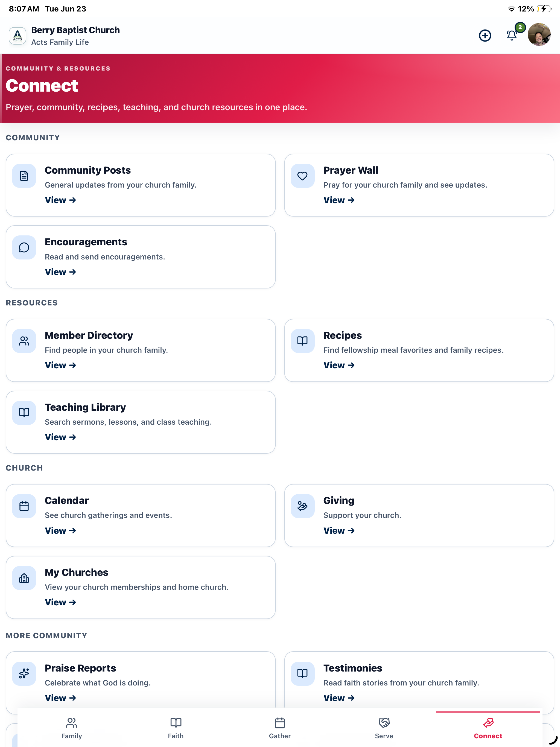Screen dimensions: 560x747
Task: Click the Prayer Wall heart icon
Action: click(x=302, y=176)
